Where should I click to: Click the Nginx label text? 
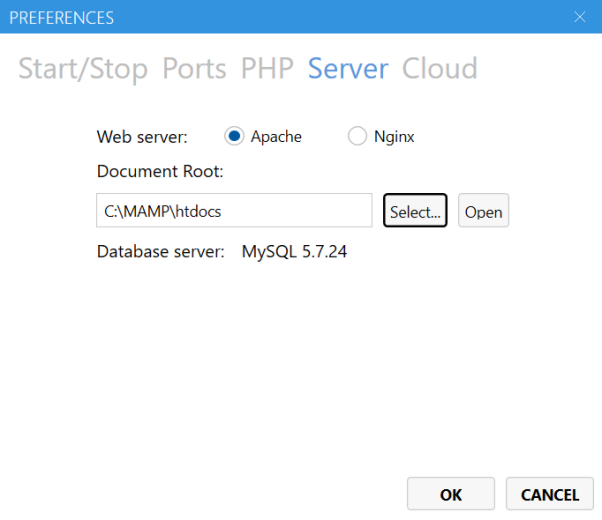point(394,137)
